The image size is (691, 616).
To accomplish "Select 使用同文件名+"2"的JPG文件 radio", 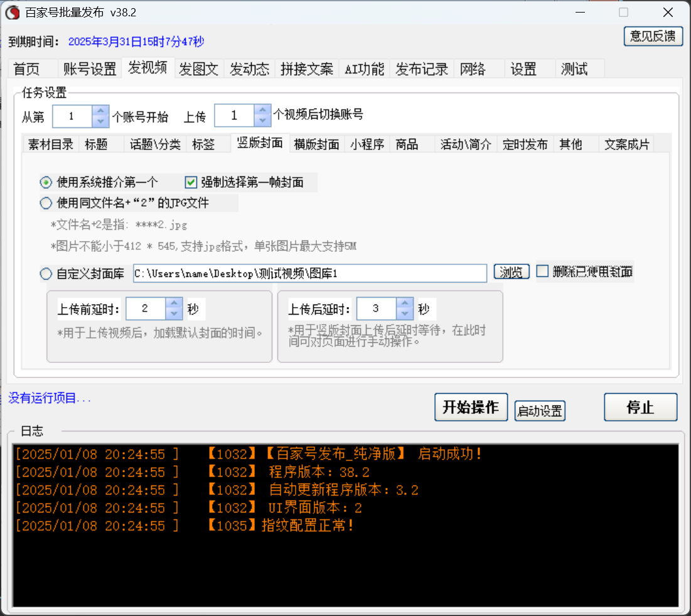I will (x=46, y=203).
